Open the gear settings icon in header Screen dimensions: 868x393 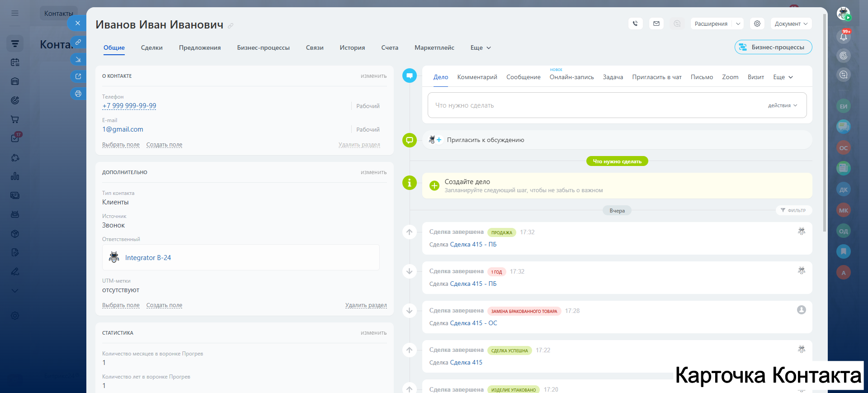[757, 24]
